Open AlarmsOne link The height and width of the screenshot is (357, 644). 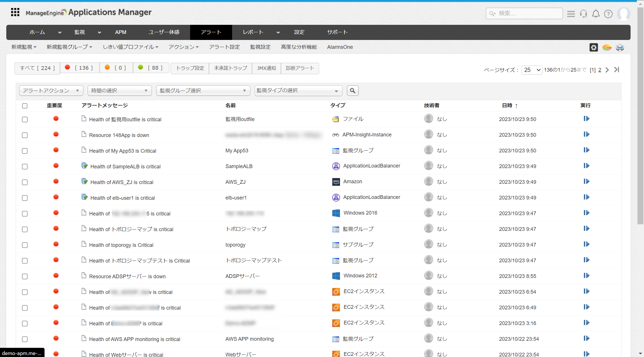(x=340, y=47)
